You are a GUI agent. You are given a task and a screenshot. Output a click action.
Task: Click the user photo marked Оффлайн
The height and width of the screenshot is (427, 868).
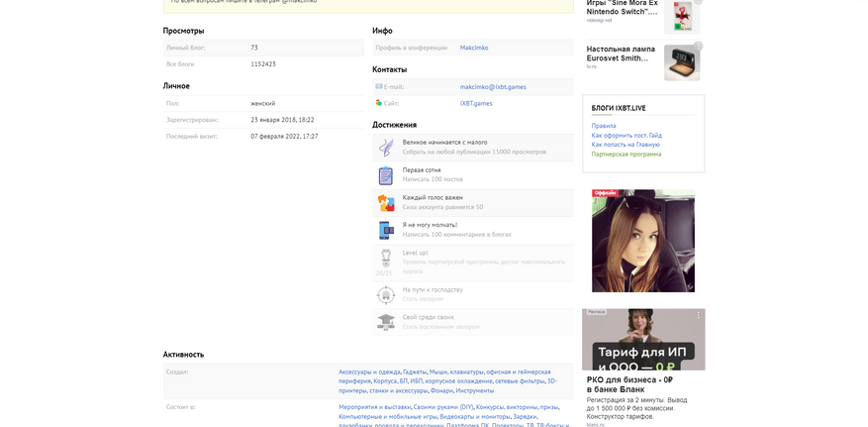[643, 241]
